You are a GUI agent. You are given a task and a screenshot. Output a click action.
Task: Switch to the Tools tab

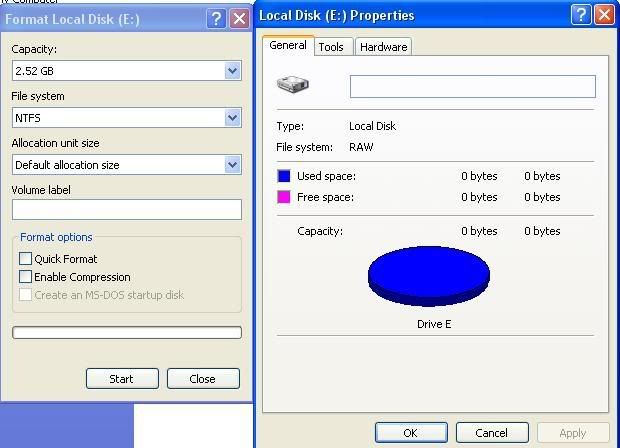(x=331, y=47)
